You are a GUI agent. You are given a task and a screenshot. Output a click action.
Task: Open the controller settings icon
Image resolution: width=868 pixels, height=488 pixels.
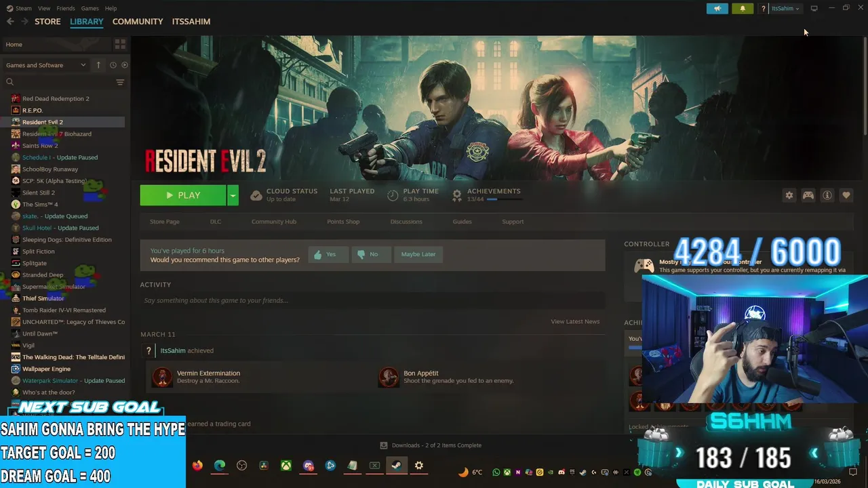[808, 195]
